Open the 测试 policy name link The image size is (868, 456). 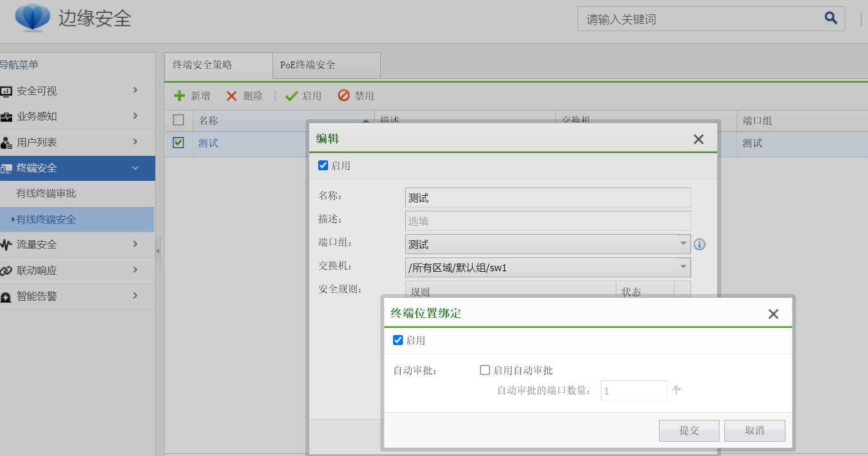[208, 143]
